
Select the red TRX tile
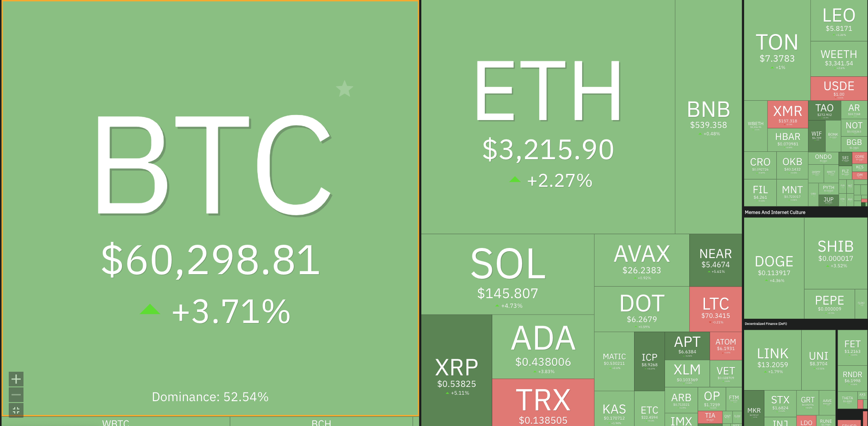543,403
